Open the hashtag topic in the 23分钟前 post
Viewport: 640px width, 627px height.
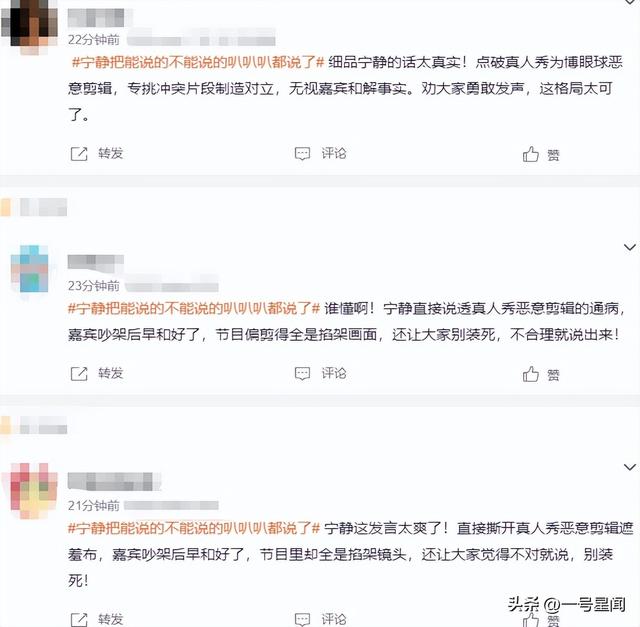(194, 308)
